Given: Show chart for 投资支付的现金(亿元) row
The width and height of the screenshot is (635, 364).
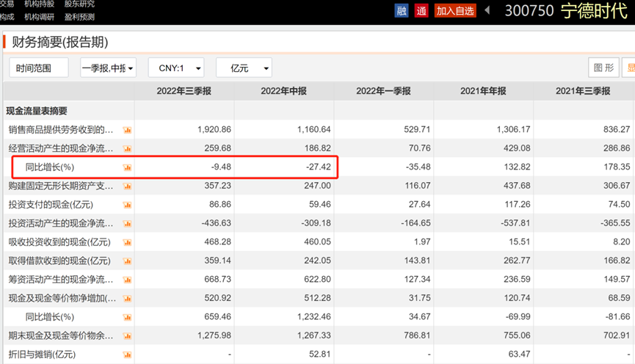Looking at the screenshot, I should [x=127, y=205].
